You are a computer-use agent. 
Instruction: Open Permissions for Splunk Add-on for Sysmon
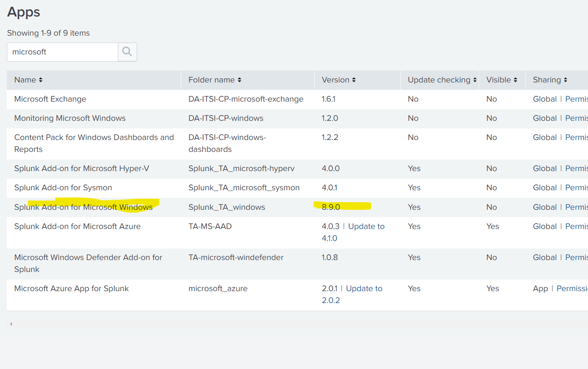[576, 188]
